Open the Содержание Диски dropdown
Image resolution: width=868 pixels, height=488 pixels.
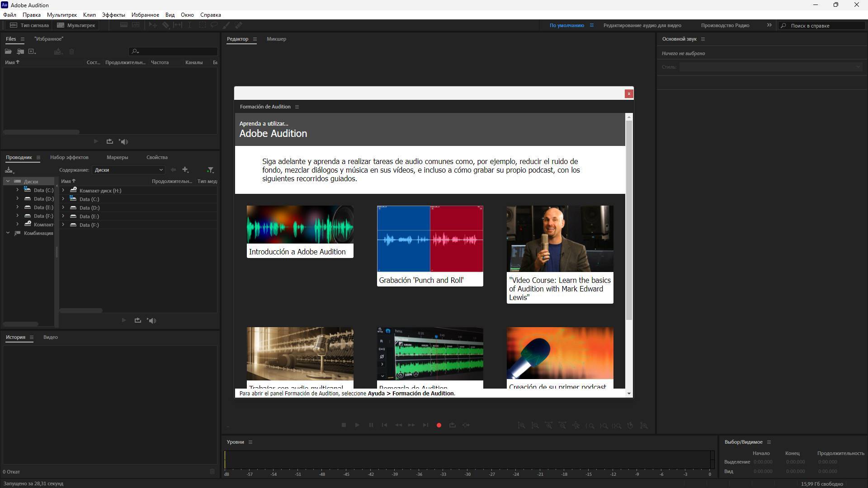tap(128, 170)
